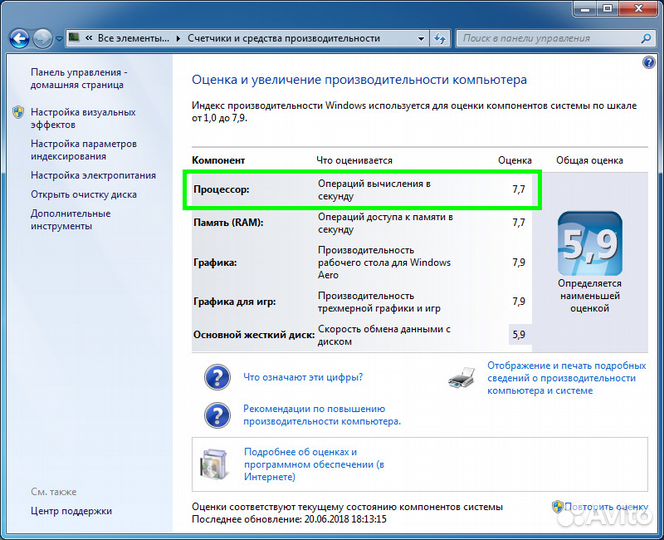This screenshot has height=540, width=664.
Task: Click the hard disk score 5,9 cell
Action: click(x=519, y=335)
